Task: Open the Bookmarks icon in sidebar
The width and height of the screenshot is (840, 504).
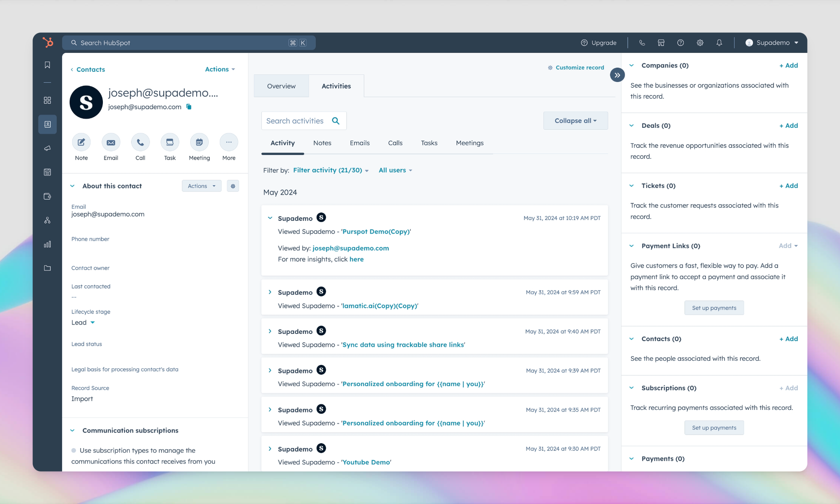Action: click(x=47, y=65)
